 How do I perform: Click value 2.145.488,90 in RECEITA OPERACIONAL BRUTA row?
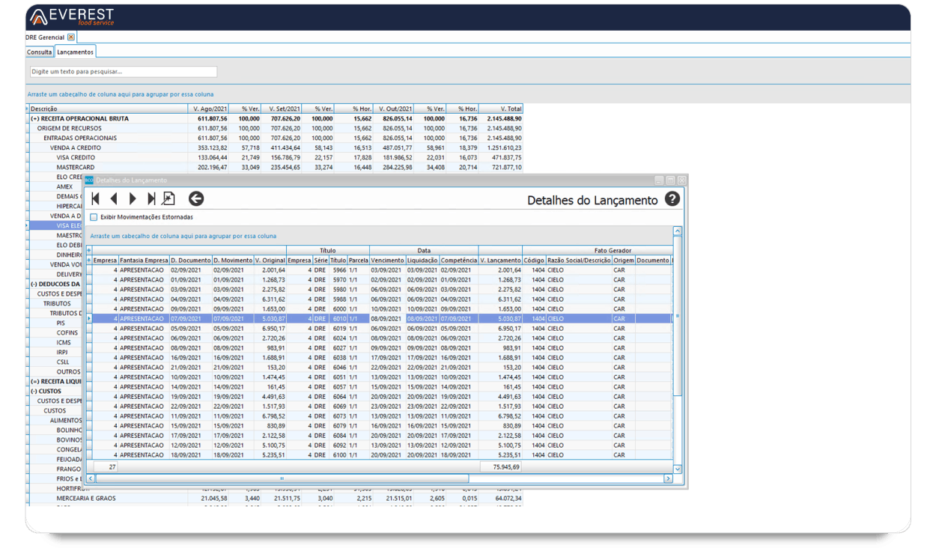[504, 119]
